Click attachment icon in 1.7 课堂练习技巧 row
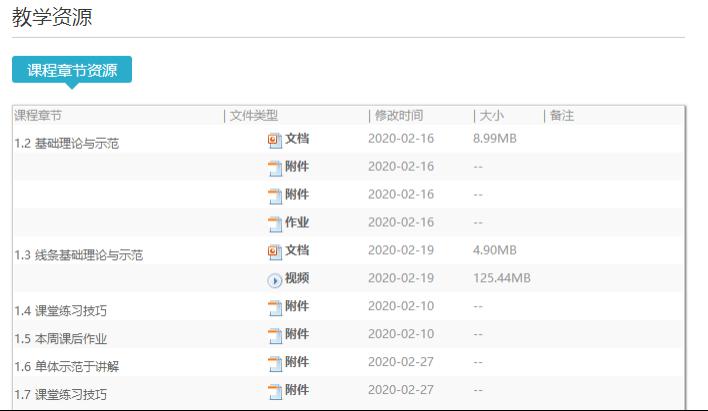The height and width of the screenshot is (411, 708). coord(275,391)
